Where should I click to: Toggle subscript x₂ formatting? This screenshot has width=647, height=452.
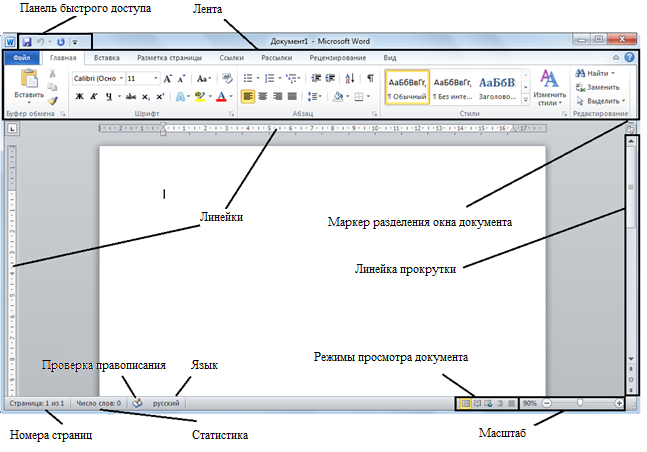tap(145, 97)
